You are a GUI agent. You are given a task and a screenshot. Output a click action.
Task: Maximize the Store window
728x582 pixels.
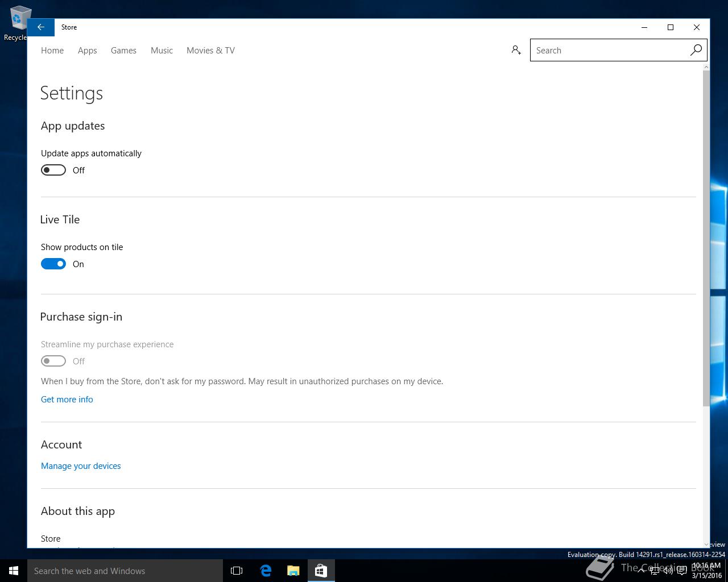tap(671, 27)
